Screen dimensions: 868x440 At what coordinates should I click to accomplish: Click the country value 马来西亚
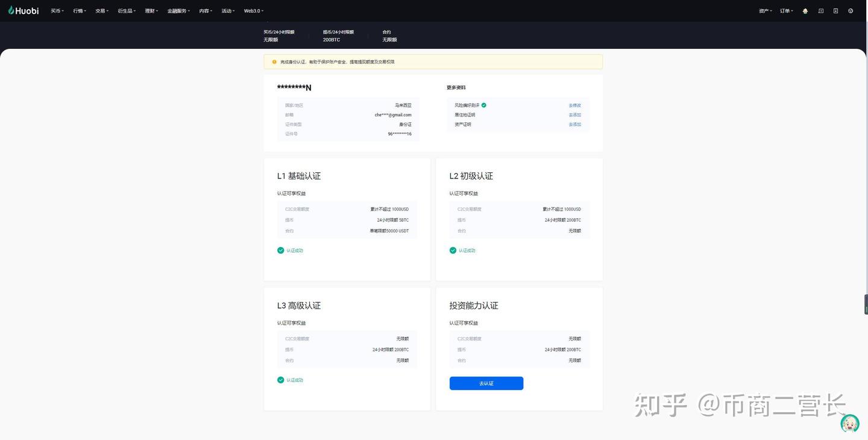point(403,105)
